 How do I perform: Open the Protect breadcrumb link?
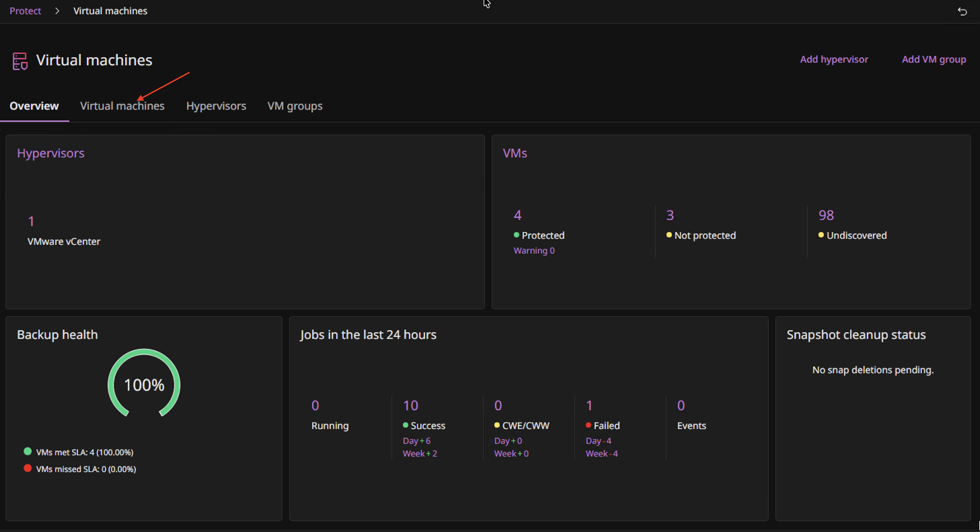(25, 11)
